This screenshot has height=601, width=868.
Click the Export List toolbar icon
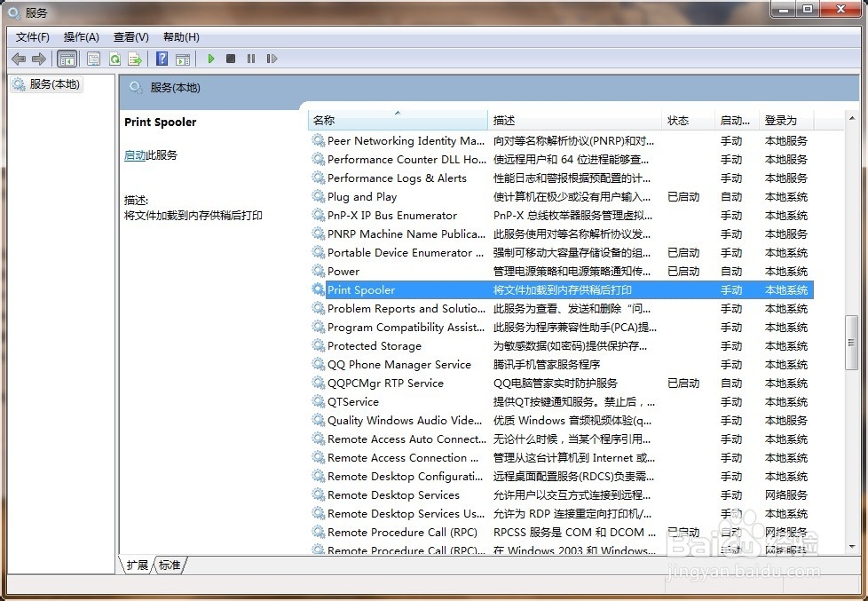[135, 59]
